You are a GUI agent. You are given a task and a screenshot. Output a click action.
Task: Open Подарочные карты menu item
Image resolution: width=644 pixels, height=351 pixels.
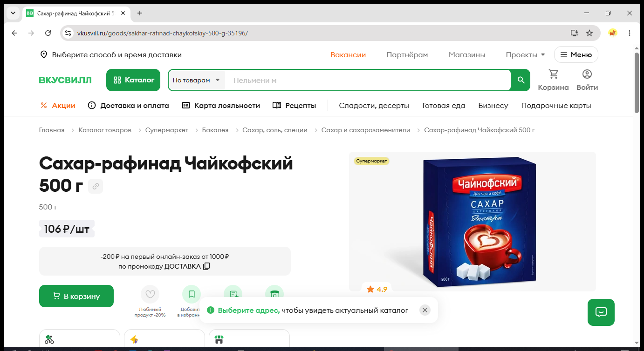[556, 106]
